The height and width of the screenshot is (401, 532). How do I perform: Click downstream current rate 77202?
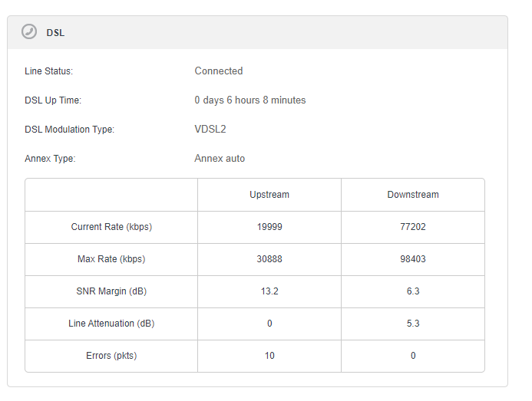413,227
